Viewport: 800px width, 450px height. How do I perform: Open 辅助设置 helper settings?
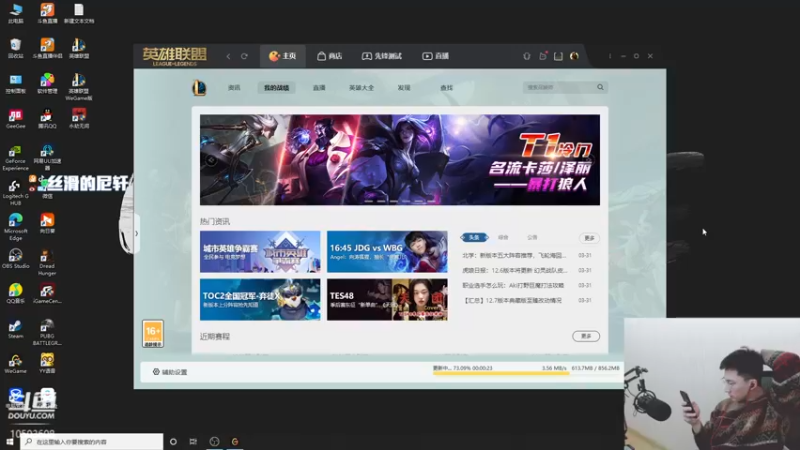point(170,372)
